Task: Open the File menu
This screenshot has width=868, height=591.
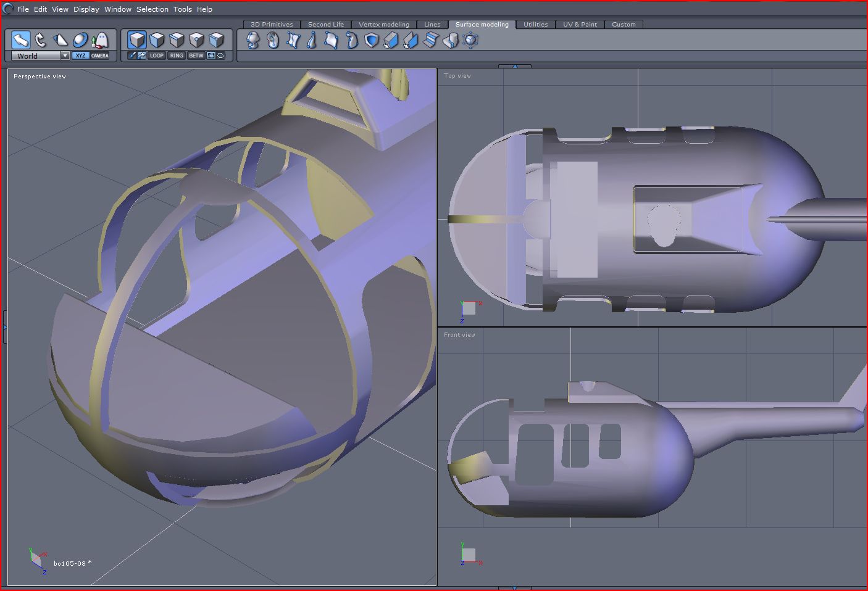Action: point(23,9)
